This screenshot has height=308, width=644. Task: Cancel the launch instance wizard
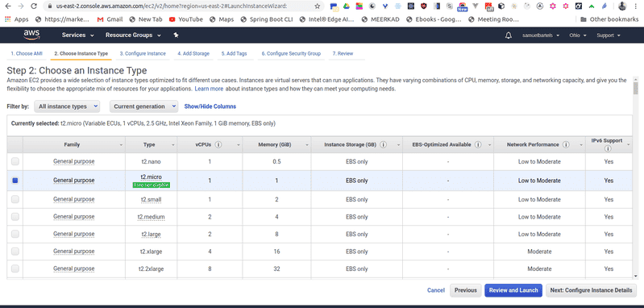tap(436, 290)
